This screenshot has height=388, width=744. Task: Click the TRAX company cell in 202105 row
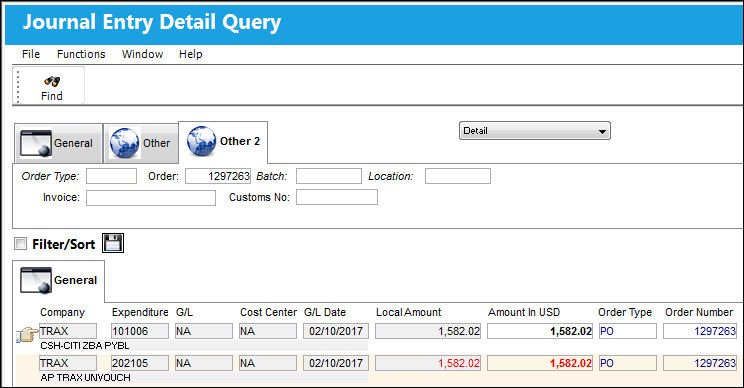point(68,363)
